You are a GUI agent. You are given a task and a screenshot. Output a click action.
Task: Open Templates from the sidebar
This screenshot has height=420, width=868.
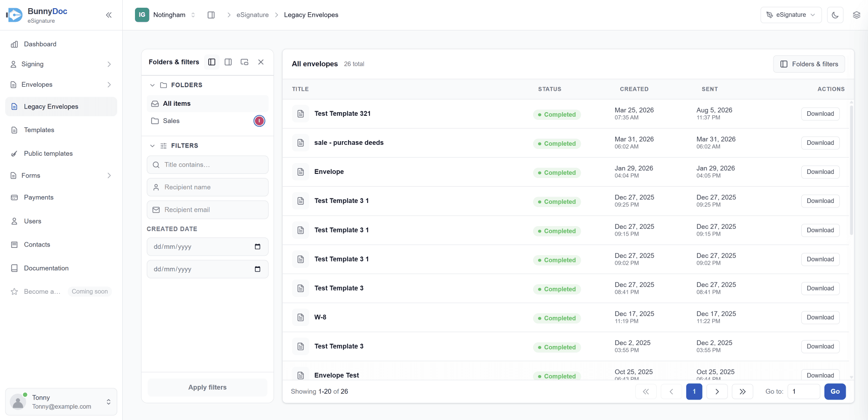coord(61,130)
